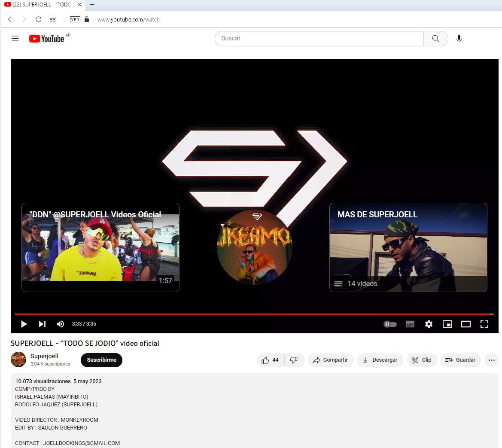Click the site security lock icon
Image resolution: width=502 pixels, height=448 pixels.
[87, 19]
